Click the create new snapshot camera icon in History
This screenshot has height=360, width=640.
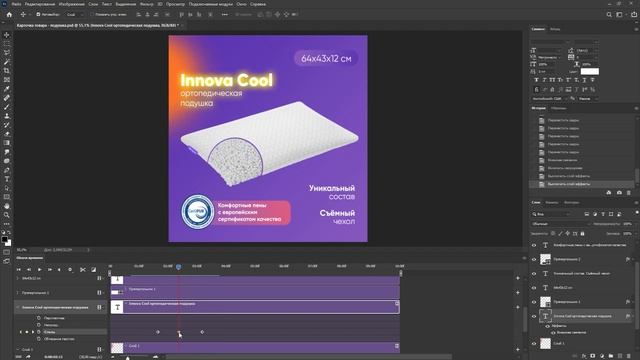click(619, 192)
